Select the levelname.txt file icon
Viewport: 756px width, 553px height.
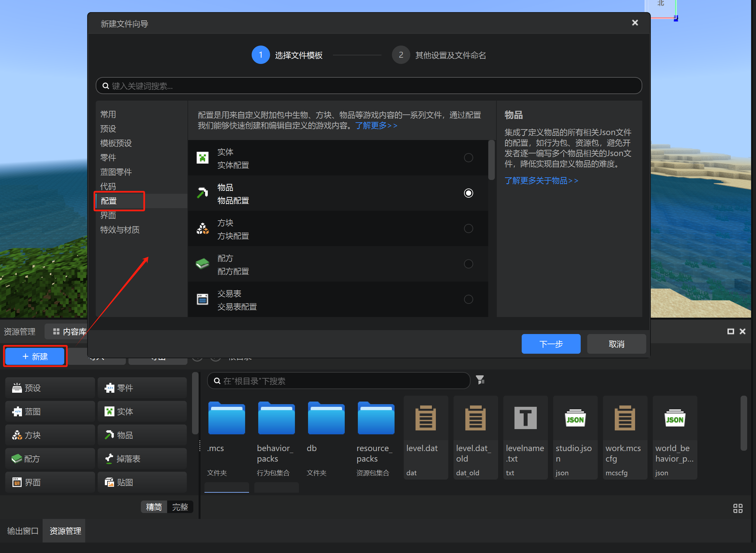click(525, 418)
